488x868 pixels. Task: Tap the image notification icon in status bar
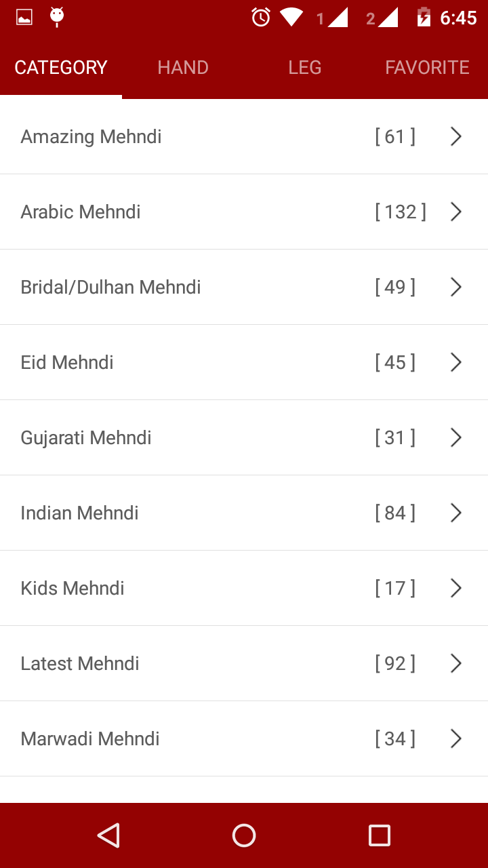tap(24, 18)
